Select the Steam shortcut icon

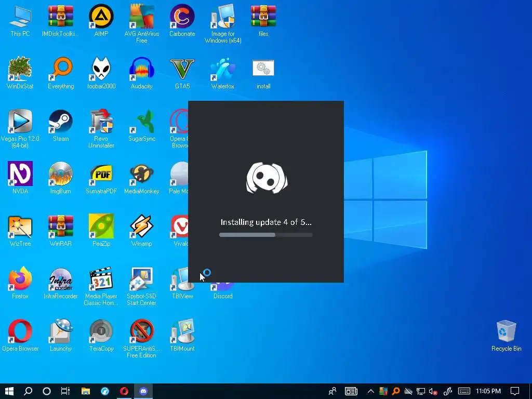60,121
